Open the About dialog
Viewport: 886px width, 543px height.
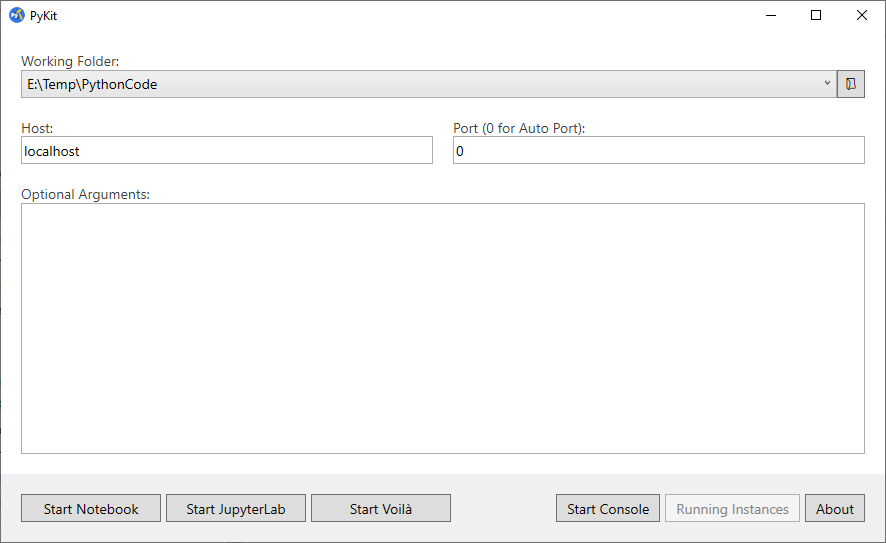[x=835, y=509]
